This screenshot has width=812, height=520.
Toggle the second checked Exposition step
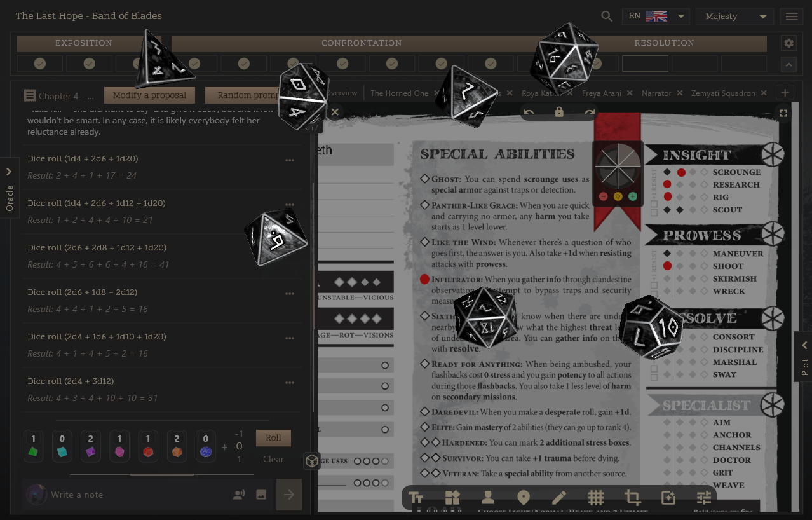click(90, 64)
